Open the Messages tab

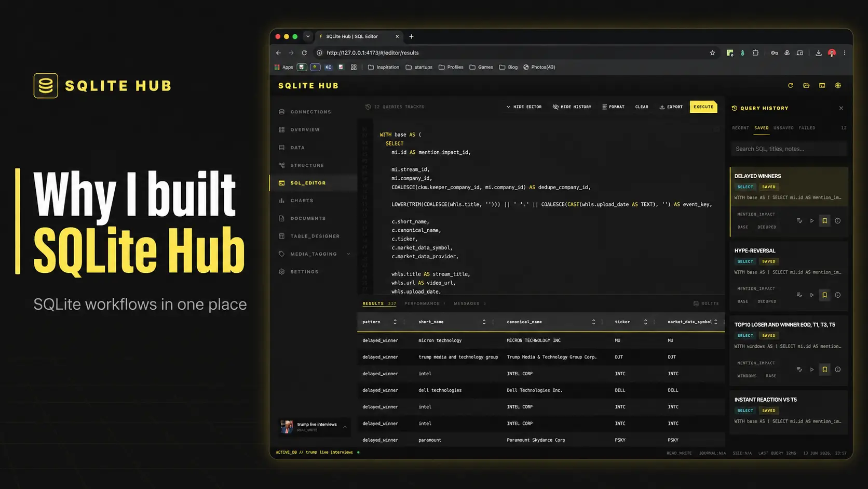[x=470, y=303]
